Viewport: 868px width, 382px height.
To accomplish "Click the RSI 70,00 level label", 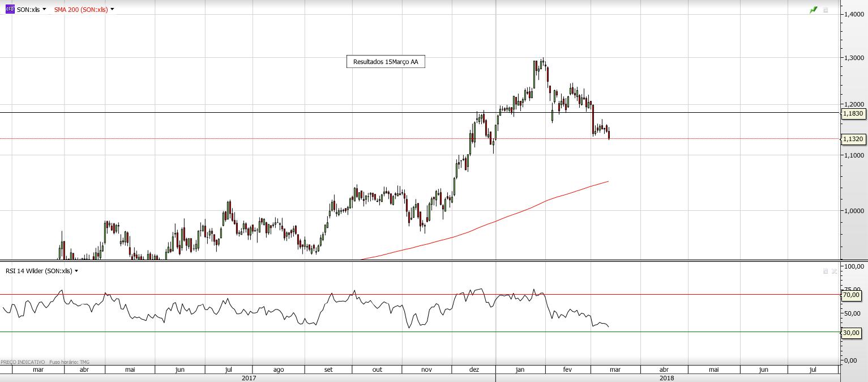I will tap(852, 295).
